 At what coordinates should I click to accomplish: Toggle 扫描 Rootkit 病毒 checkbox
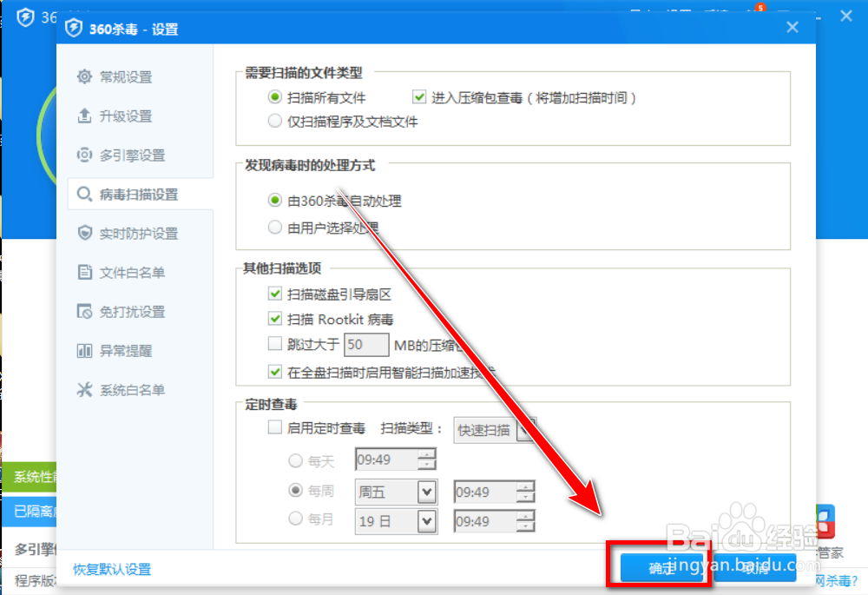click(x=274, y=319)
